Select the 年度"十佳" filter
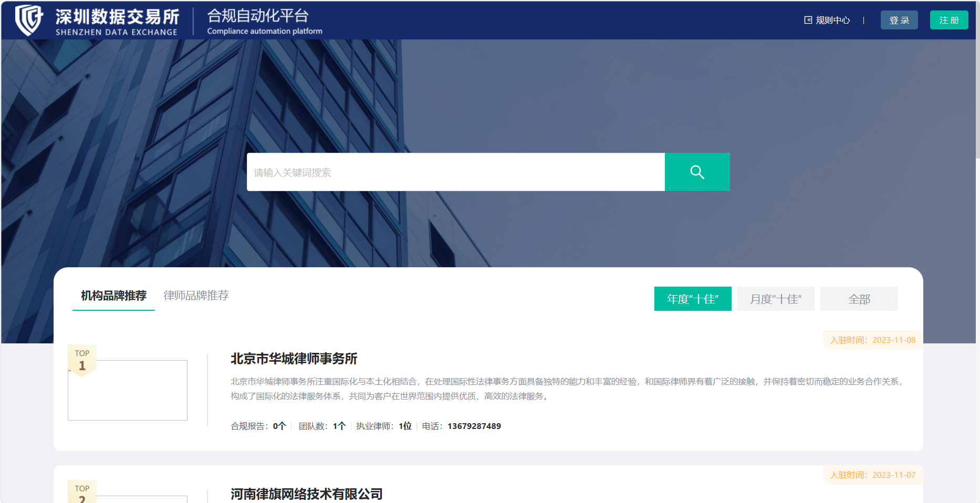Screen dimensions: 980x503 pos(693,299)
